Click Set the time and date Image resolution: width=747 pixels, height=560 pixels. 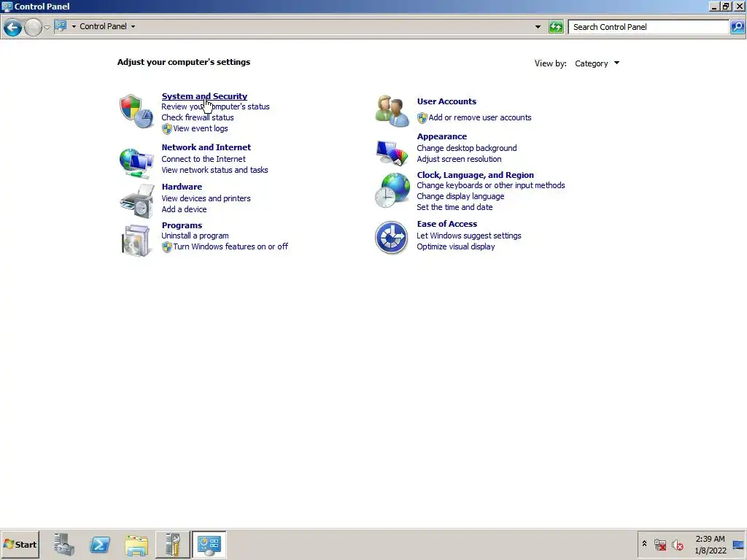point(454,207)
